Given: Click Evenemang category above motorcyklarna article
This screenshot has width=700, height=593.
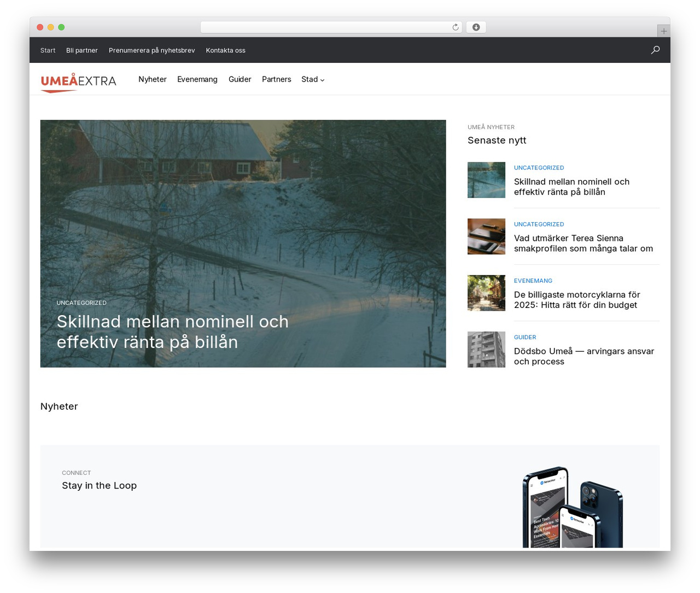Looking at the screenshot, I should click(x=533, y=281).
